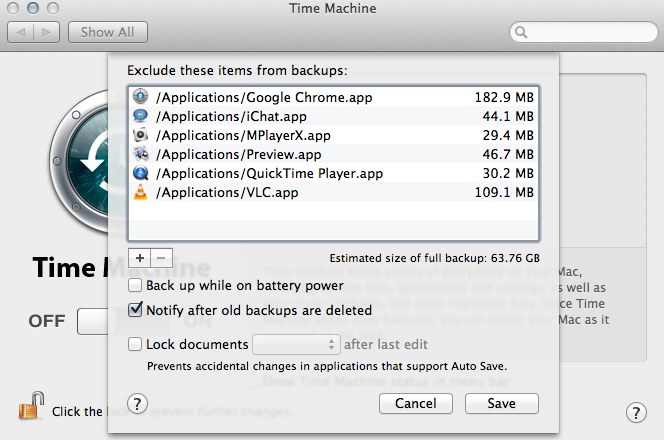Click the Prevents accidental changes description text
This screenshot has height=440, width=664.
click(x=327, y=366)
